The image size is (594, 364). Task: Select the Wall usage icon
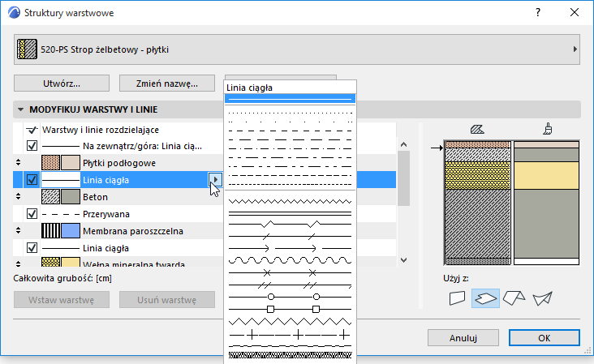[x=458, y=298]
